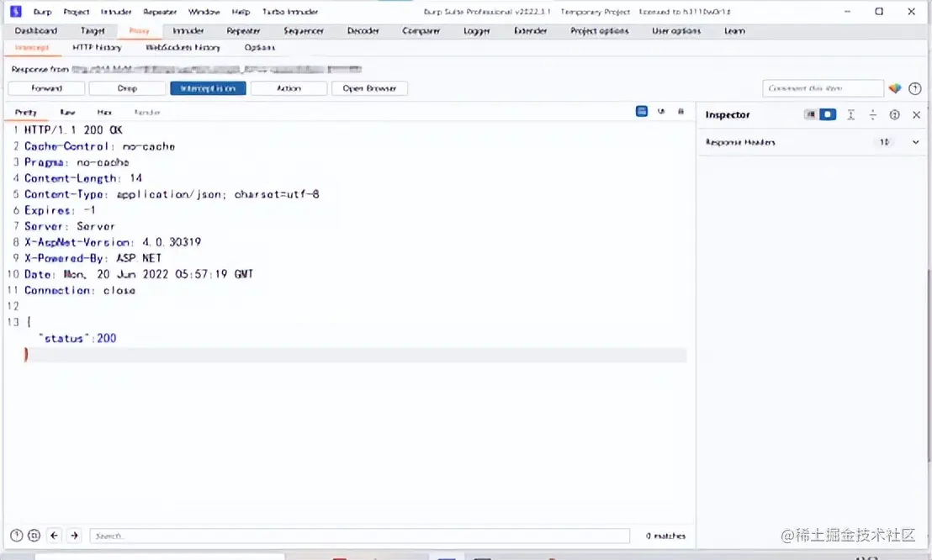
Task: Switch to the proxy Options sub-tab
Action: coord(260,48)
